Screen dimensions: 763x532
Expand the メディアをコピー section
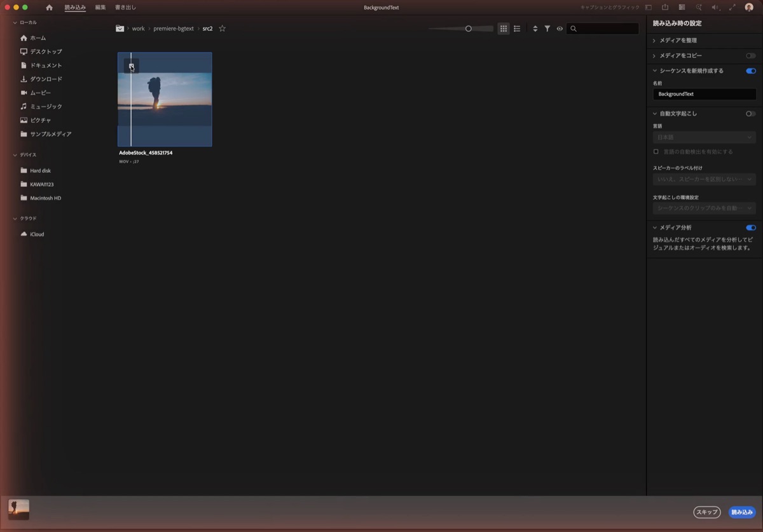[655, 56]
